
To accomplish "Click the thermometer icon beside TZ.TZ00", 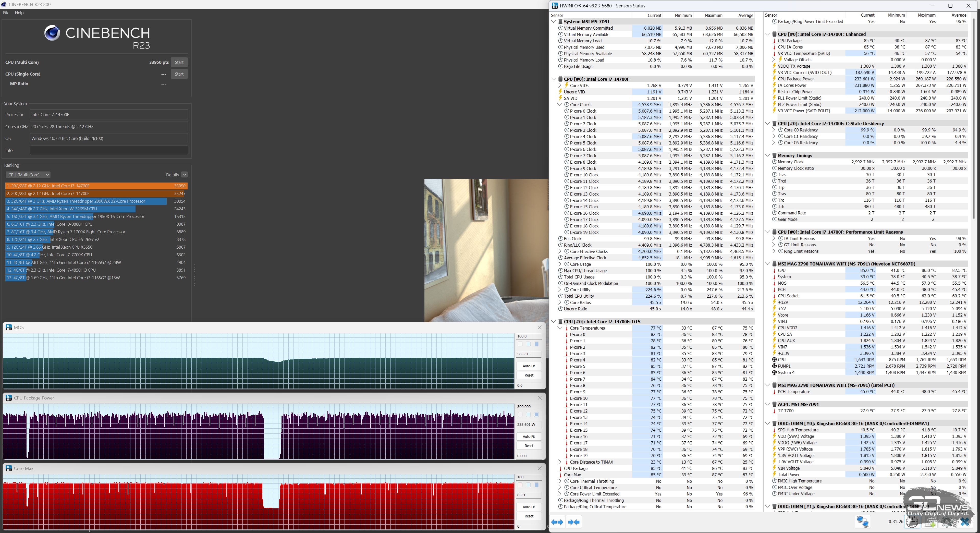I will (774, 411).
